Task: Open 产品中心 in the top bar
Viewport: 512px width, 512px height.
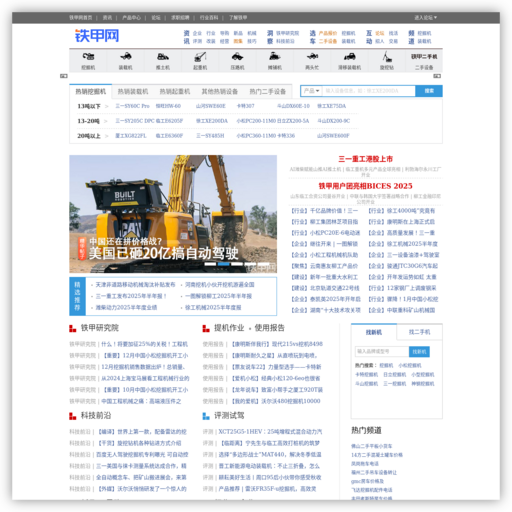Action: (131, 17)
